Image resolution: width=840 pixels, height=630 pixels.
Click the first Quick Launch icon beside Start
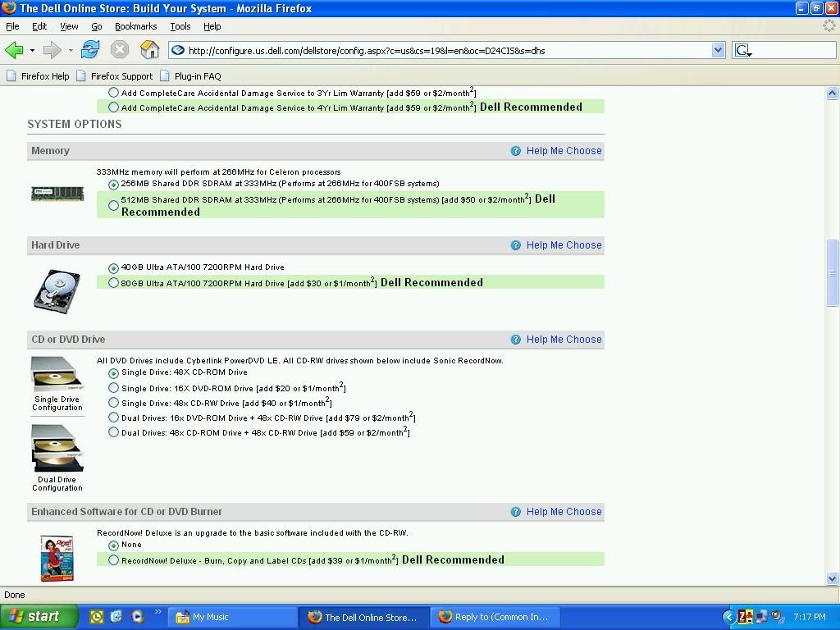[x=97, y=617]
